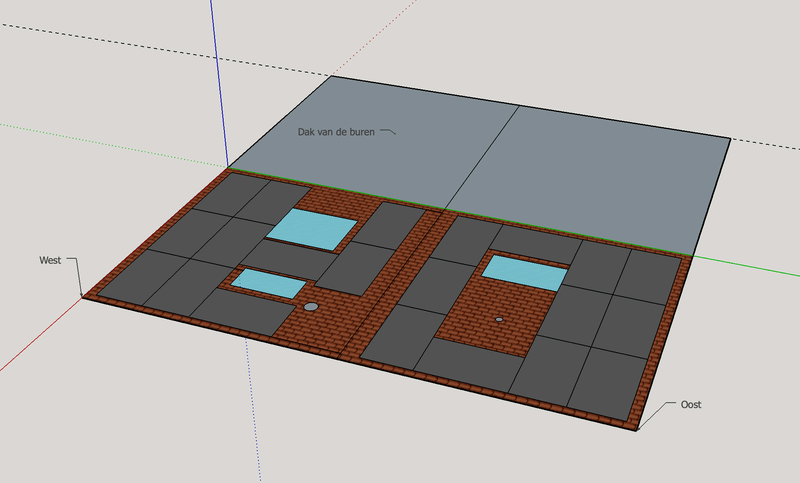Select the 'Dak van de buren' text label
800x483 pixels.
tap(336, 132)
